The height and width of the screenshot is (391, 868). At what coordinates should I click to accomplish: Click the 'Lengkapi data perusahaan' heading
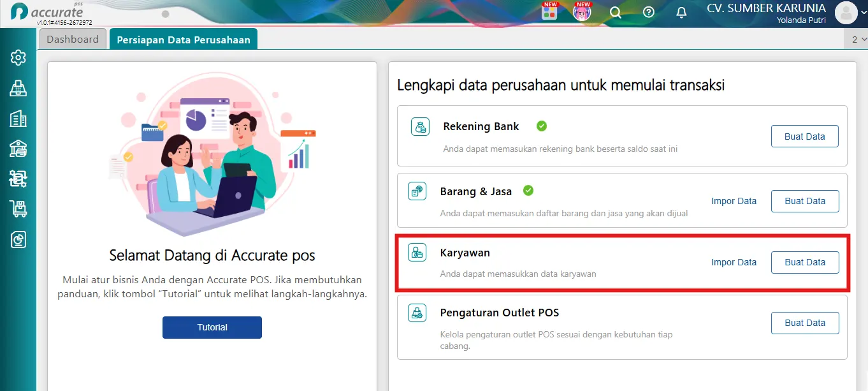pyautogui.click(x=561, y=85)
